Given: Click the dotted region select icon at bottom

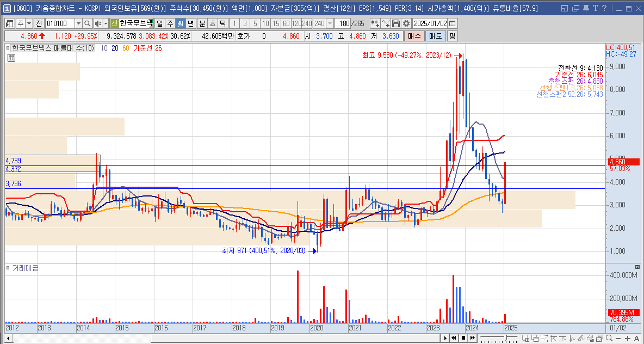Looking at the screenshot, I should coord(544,338).
